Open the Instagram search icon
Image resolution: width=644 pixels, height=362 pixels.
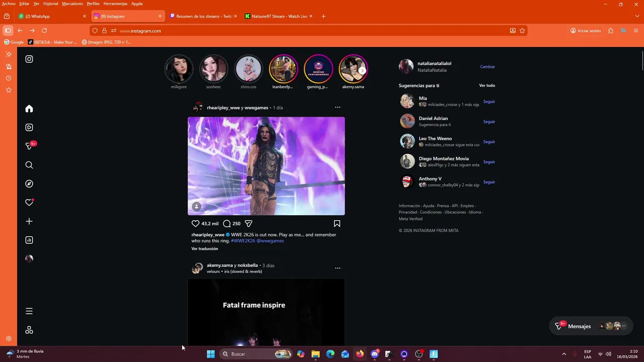tap(29, 165)
